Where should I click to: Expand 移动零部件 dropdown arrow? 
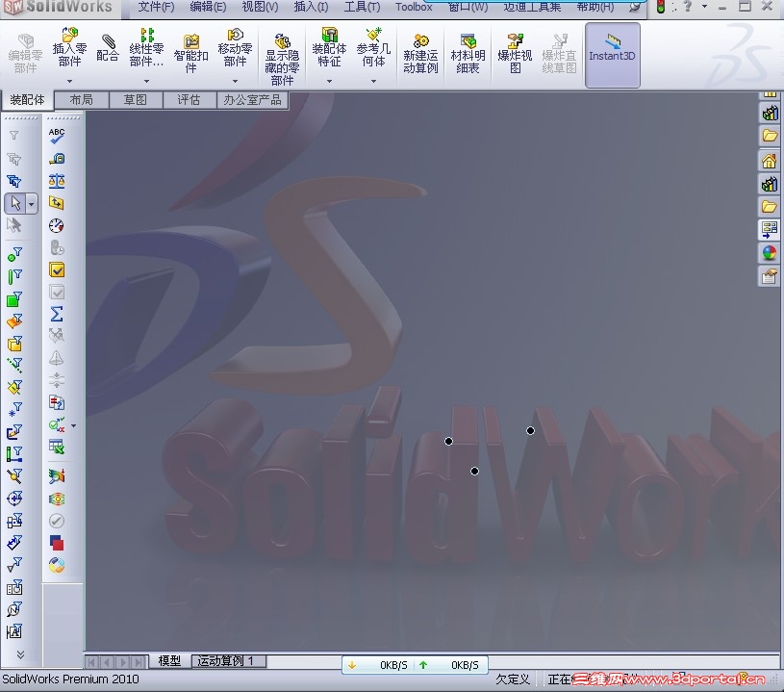pos(235,81)
